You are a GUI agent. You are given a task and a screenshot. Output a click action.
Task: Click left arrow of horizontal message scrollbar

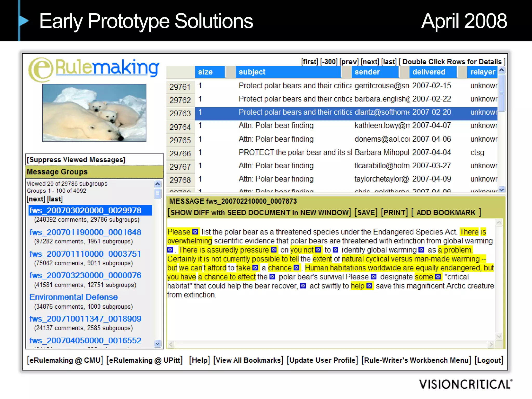(171, 344)
